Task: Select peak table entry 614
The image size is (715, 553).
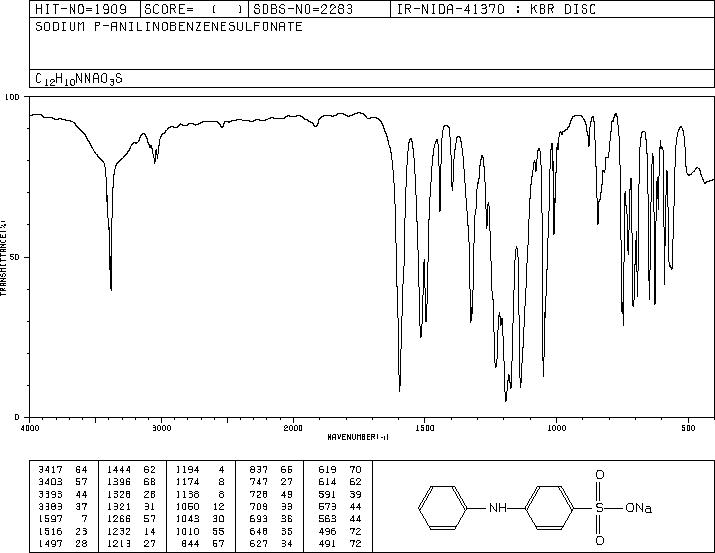Action: pyautogui.click(x=327, y=482)
